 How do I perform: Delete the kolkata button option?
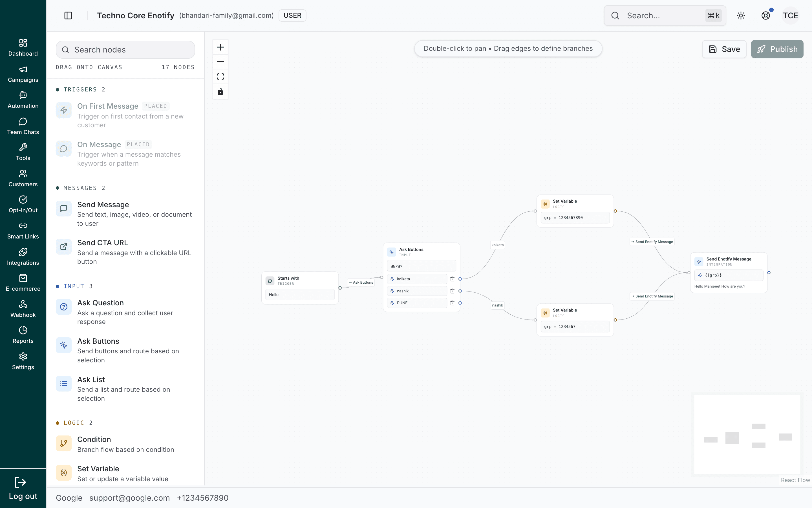click(x=452, y=279)
